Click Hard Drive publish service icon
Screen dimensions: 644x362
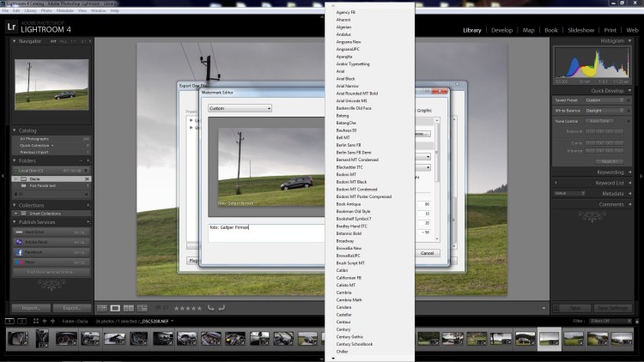tap(19, 232)
